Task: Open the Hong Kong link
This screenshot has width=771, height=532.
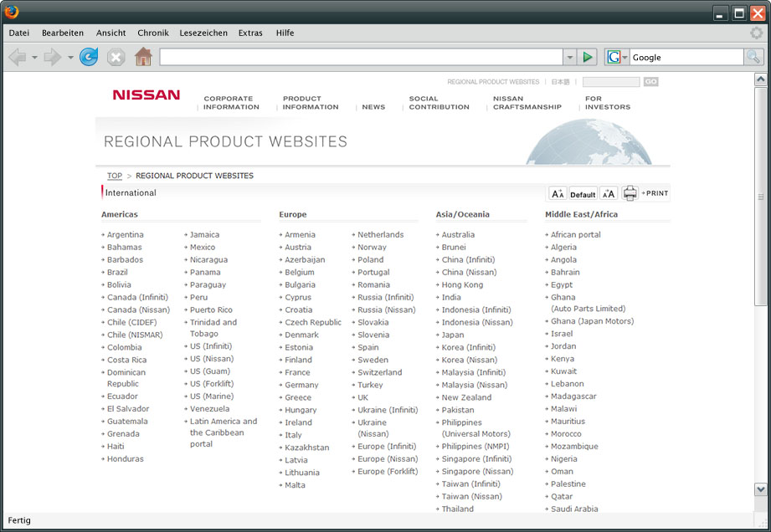Action: [x=462, y=284]
